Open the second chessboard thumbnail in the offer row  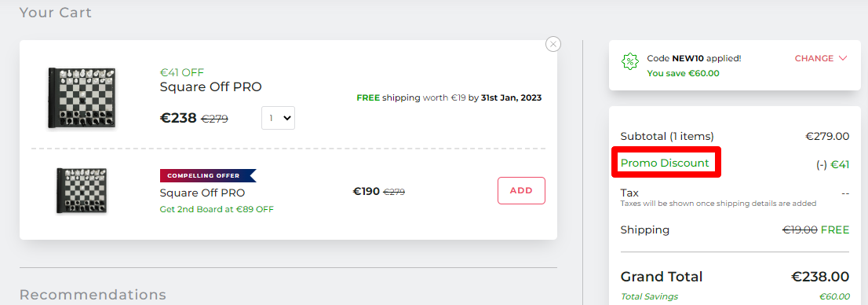[82, 191]
